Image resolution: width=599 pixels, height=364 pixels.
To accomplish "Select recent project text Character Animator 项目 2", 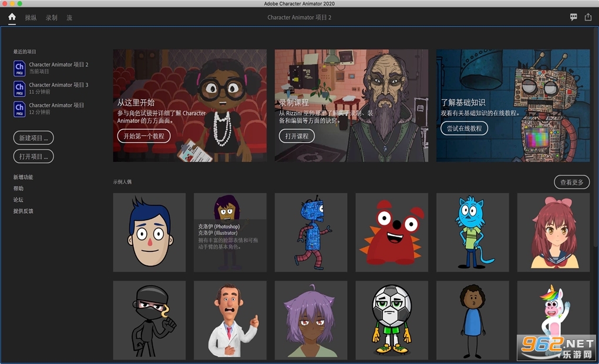I will 59,65.
